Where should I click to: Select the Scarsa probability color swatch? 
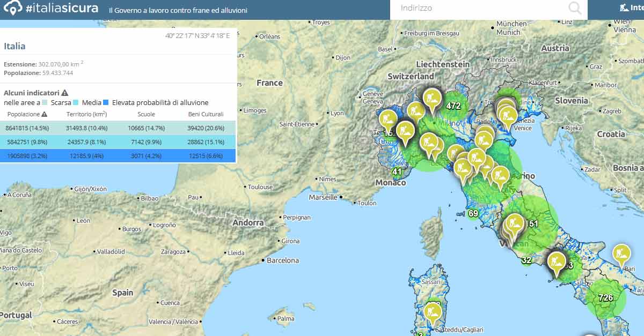[x=45, y=102]
